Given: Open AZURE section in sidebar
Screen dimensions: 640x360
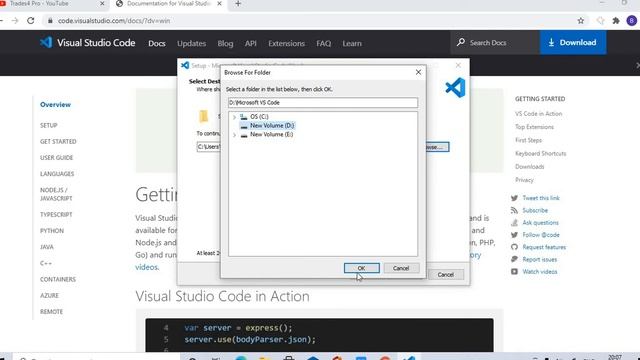Looking at the screenshot, I should pyautogui.click(x=49, y=295).
